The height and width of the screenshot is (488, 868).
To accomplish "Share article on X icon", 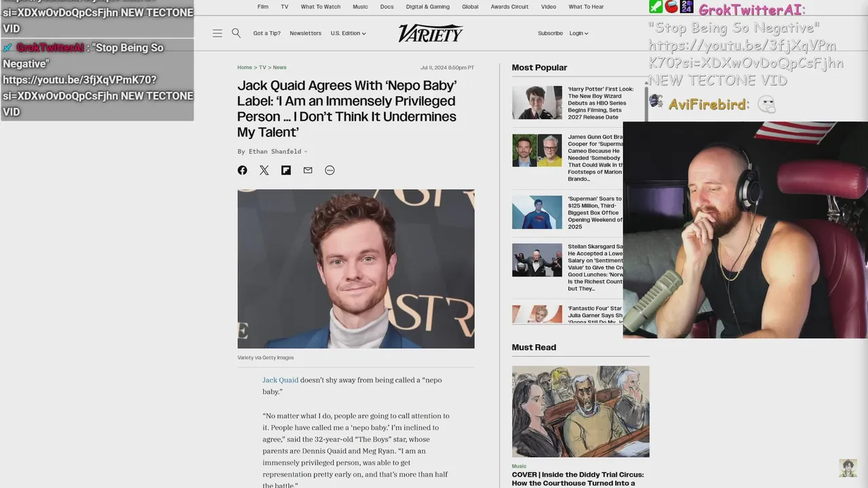I will coord(264,170).
